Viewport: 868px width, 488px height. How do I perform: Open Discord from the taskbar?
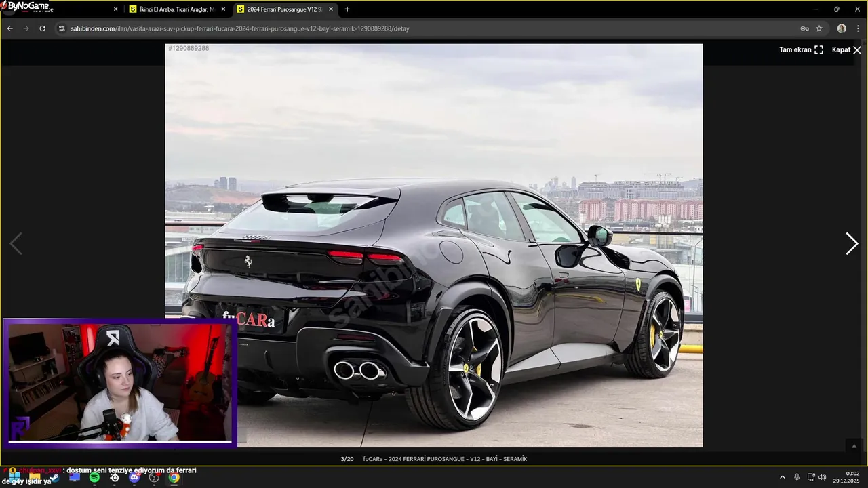click(x=134, y=478)
